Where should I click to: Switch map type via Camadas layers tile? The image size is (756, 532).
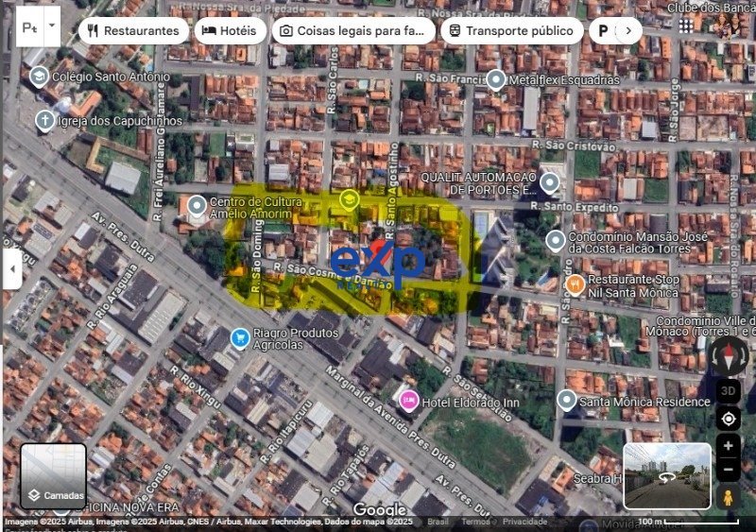pyautogui.click(x=54, y=476)
